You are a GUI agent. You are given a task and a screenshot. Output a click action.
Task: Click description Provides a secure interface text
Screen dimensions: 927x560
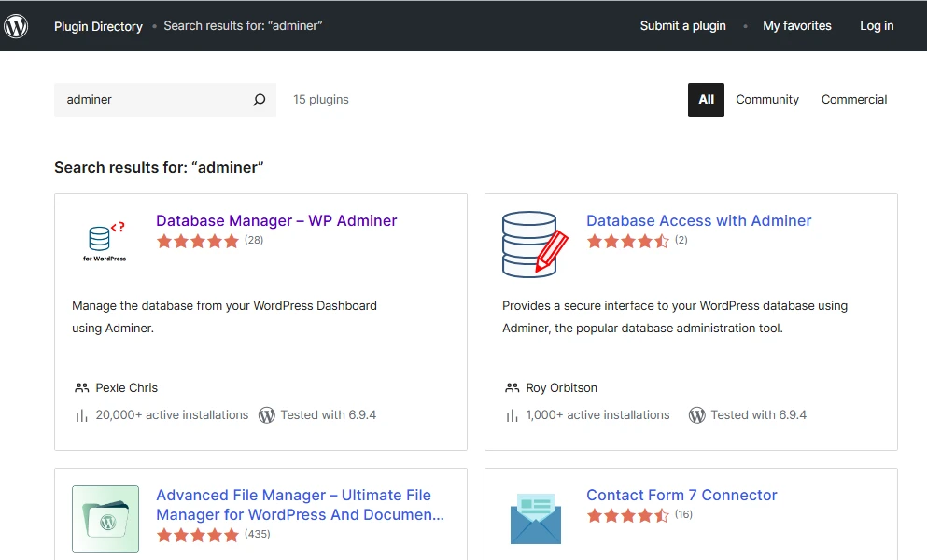click(x=675, y=317)
